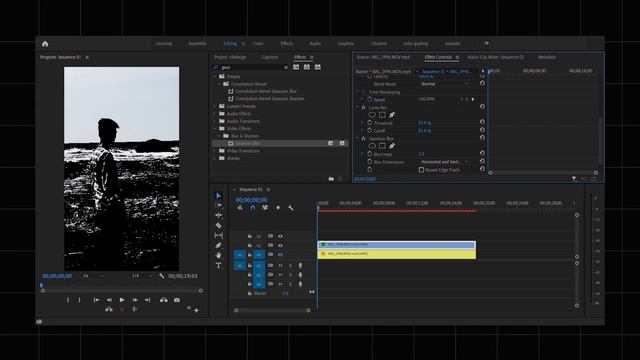The width and height of the screenshot is (640, 360).
Task: Play the program monitor
Action: click(x=122, y=300)
